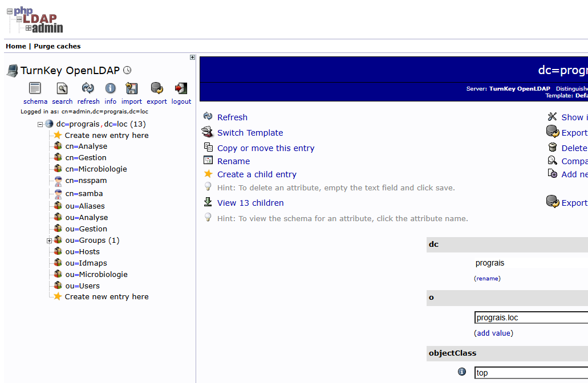Click the (rename) link under dc
The width and height of the screenshot is (588, 383).
(x=487, y=279)
